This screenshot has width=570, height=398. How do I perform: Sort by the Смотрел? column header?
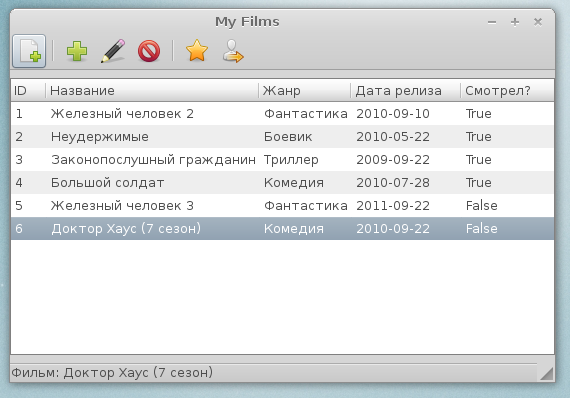click(507, 91)
